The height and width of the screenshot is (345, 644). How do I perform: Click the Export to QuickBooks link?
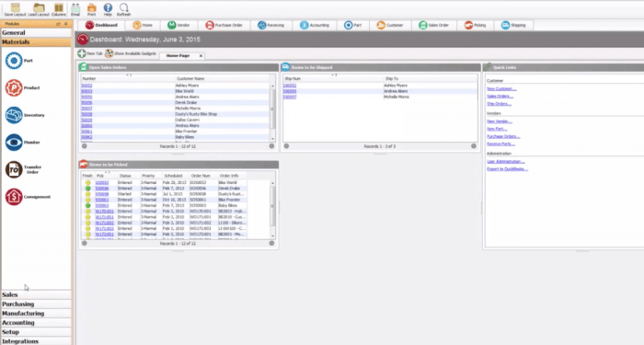click(x=507, y=168)
